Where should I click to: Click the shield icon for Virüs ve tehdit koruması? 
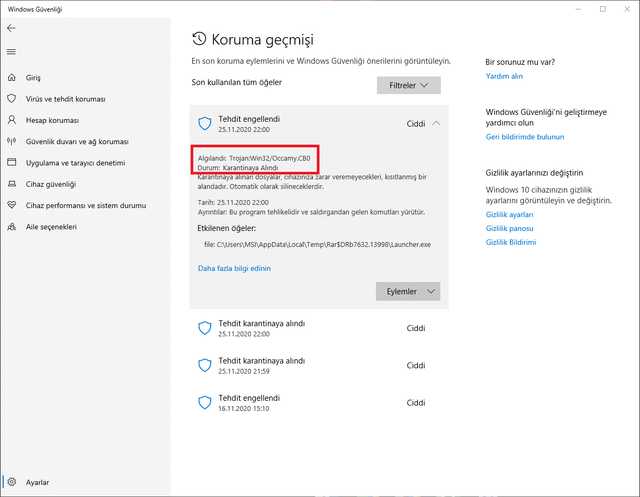[x=12, y=98]
